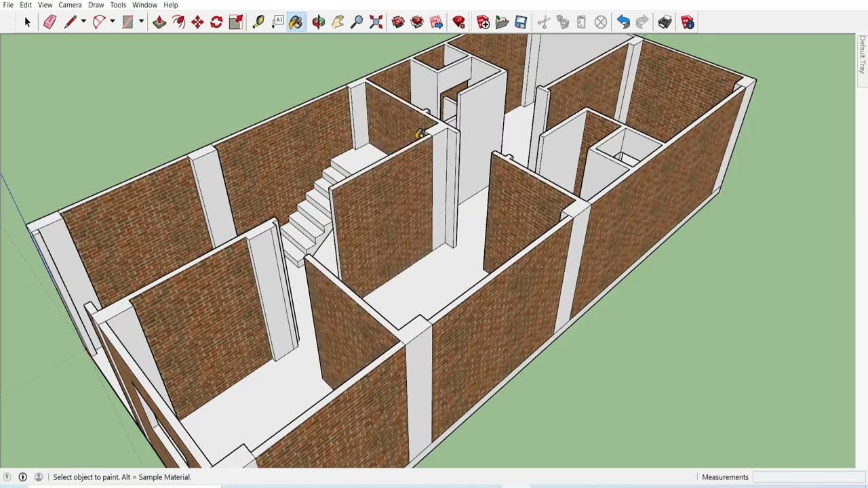
Task: Create a new model file
Action: coord(483,22)
